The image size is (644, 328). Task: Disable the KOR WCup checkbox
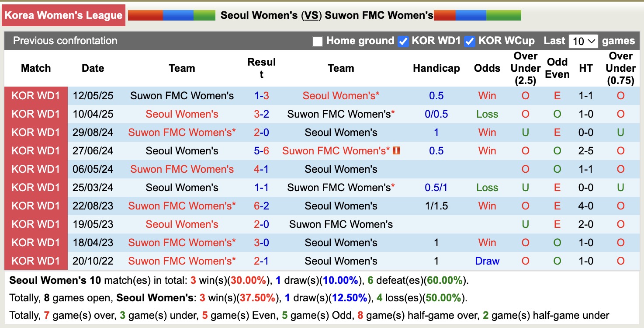(471, 41)
